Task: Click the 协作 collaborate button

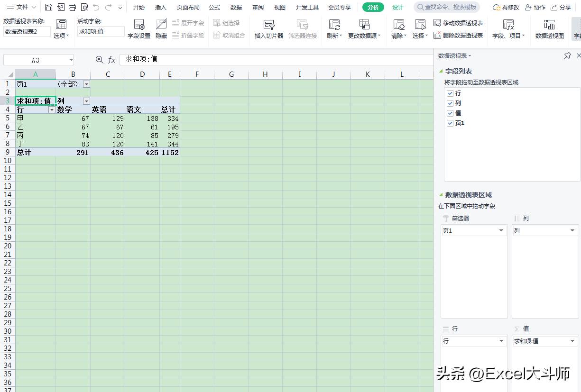Action: tap(535, 7)
